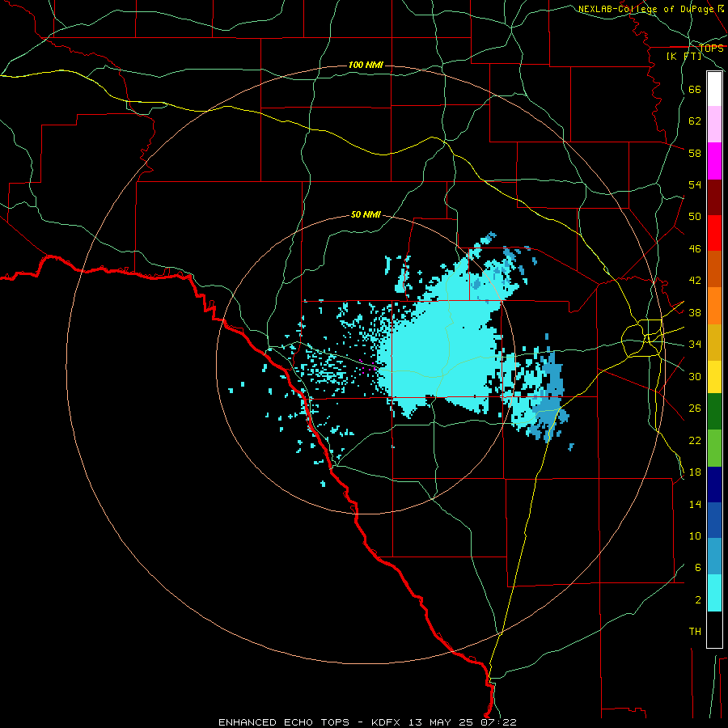Click the dark orange 46 kft legend swatch
The image size is (728, 728).
[x=714, y=269]
